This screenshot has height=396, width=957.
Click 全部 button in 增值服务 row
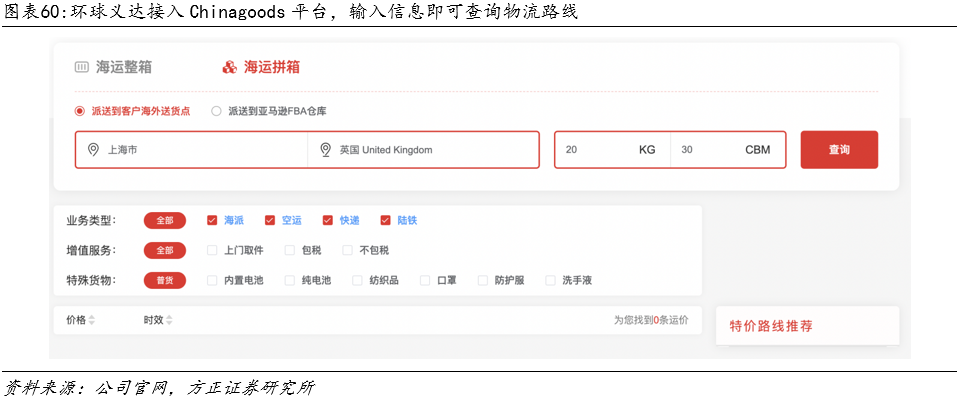click(165, 250)
